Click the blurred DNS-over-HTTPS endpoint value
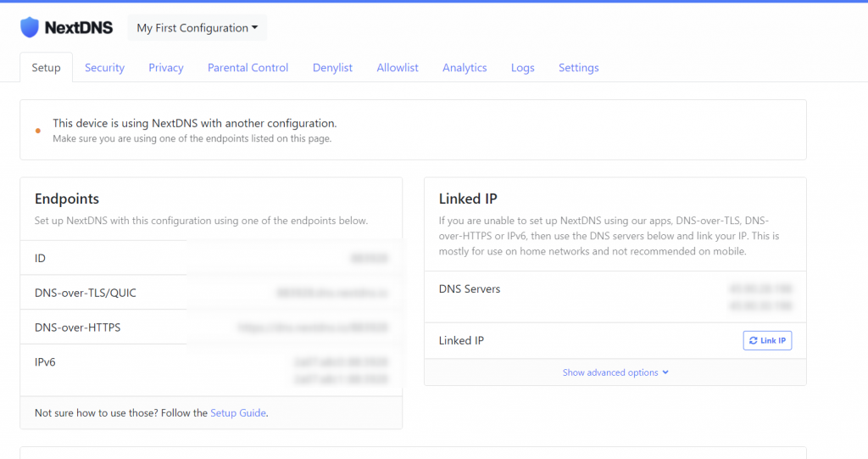 click(x=313, y=327)
